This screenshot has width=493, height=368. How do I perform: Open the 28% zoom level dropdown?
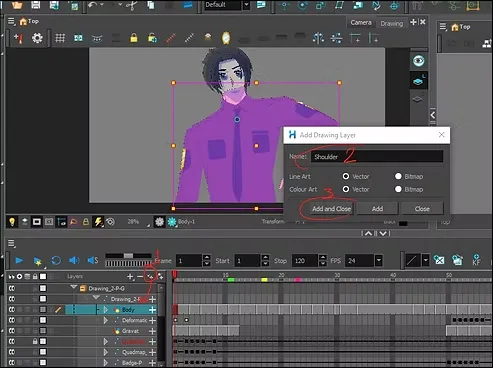pyautogui.click(x=137, y=222)
